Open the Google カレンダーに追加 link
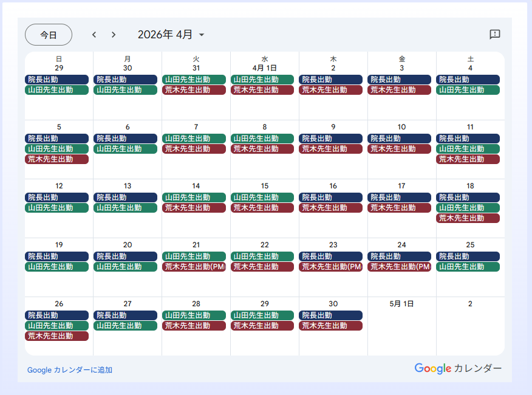Screen dimensions: 532x395 coord(70,370)
